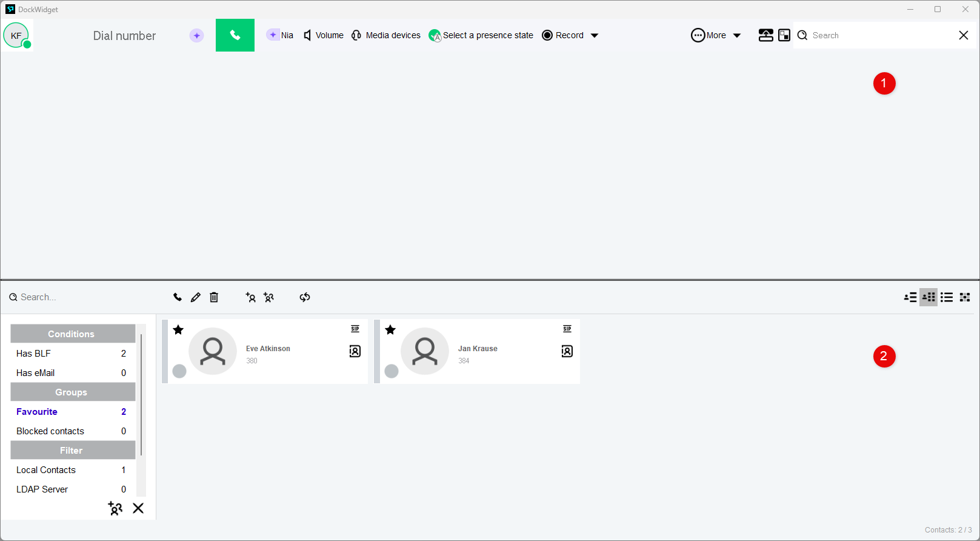Open the More menu

click(708, 35)
